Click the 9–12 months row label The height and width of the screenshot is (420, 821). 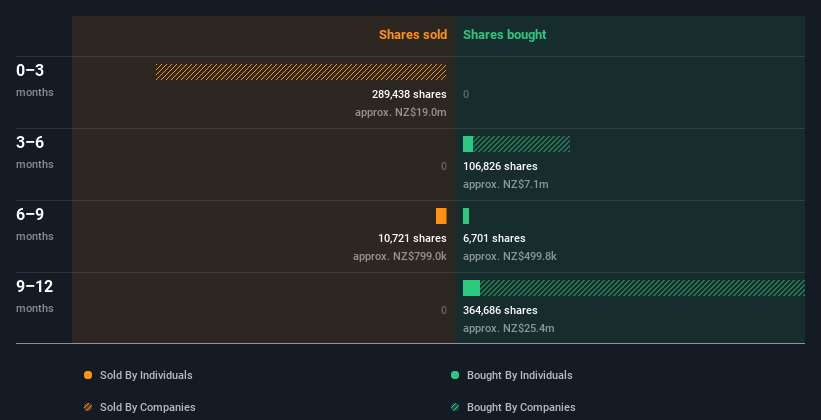coord(35,296)
